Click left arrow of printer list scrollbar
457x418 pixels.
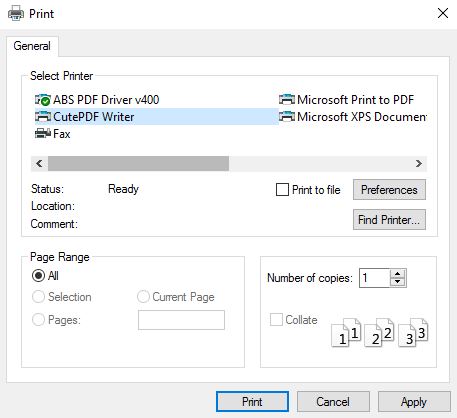click(x=39, y=163)
